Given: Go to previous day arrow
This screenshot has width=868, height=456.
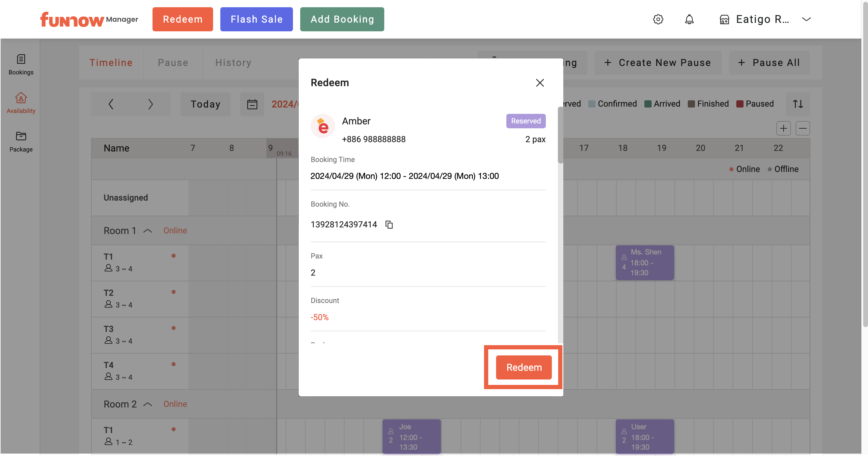Looking at the screenshot, I should tap(111, 104).
